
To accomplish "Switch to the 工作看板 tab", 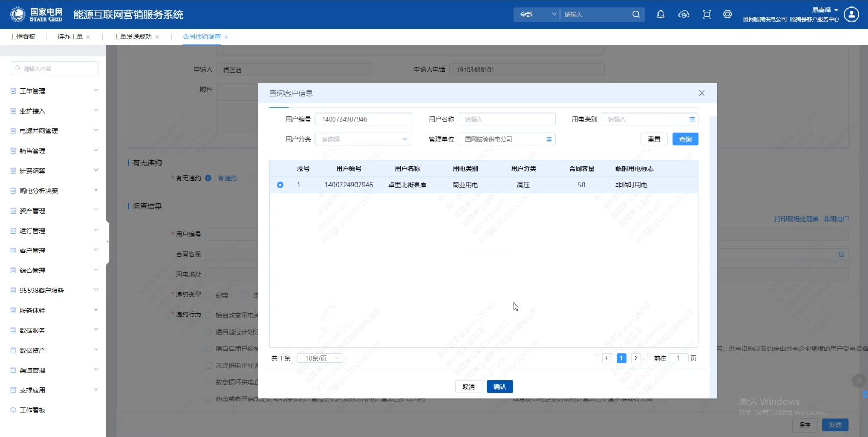I will click(23, 37).
